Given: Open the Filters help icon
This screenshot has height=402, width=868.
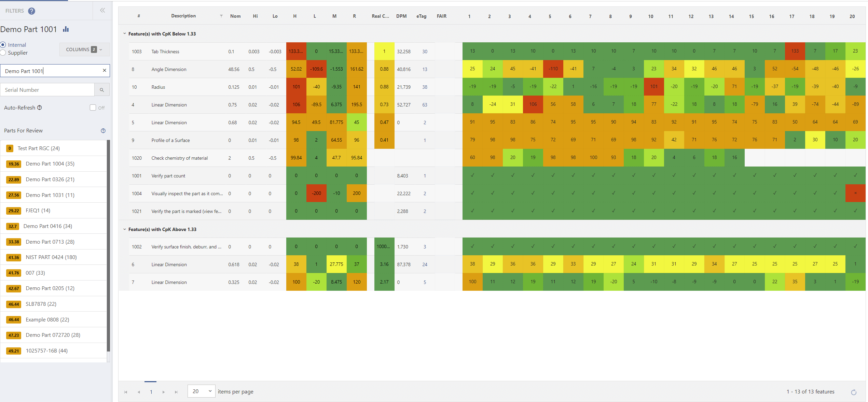Looking at the screenshot, I should click(x=31, y=11).
